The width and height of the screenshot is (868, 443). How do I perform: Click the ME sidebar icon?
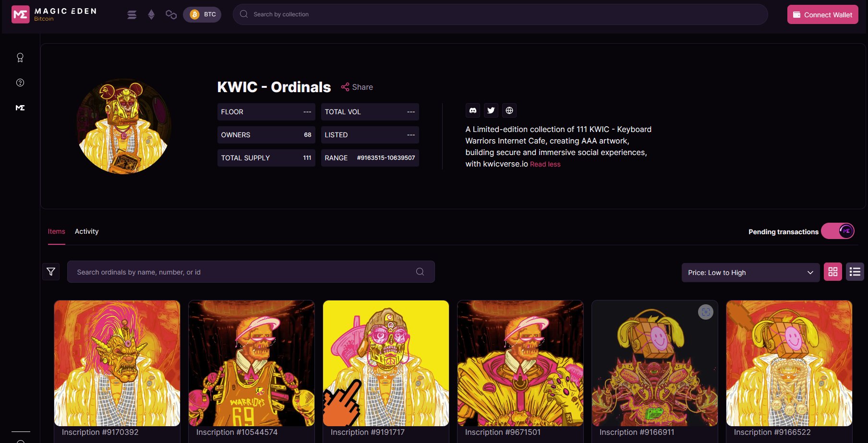[20, 108]
